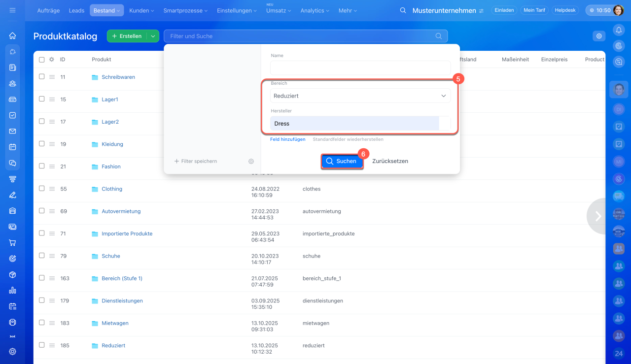Open the shopping cart icon in sidebar
Image resolution: width=631 pixels, height=364 pixels.
tap(12, 242)
